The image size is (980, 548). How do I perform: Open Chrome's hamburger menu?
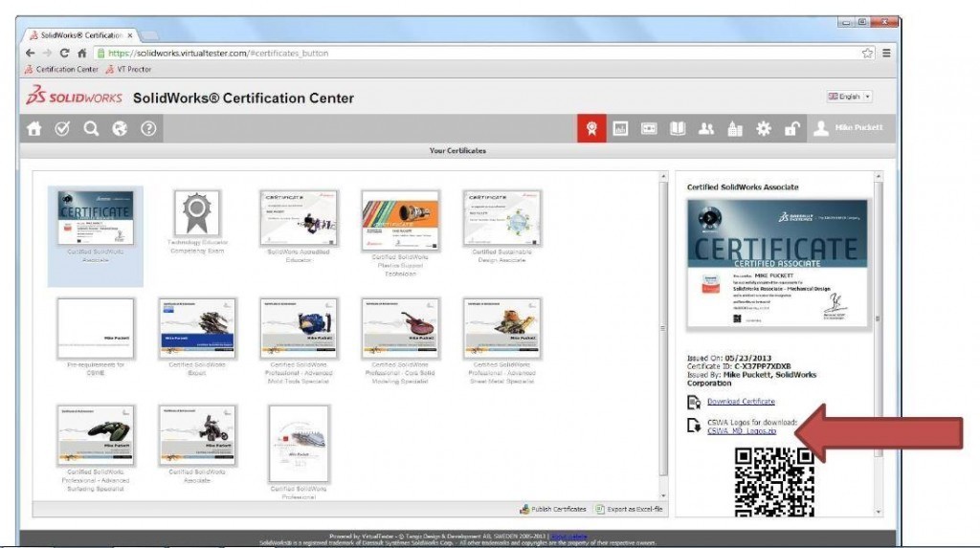(886, 53)
